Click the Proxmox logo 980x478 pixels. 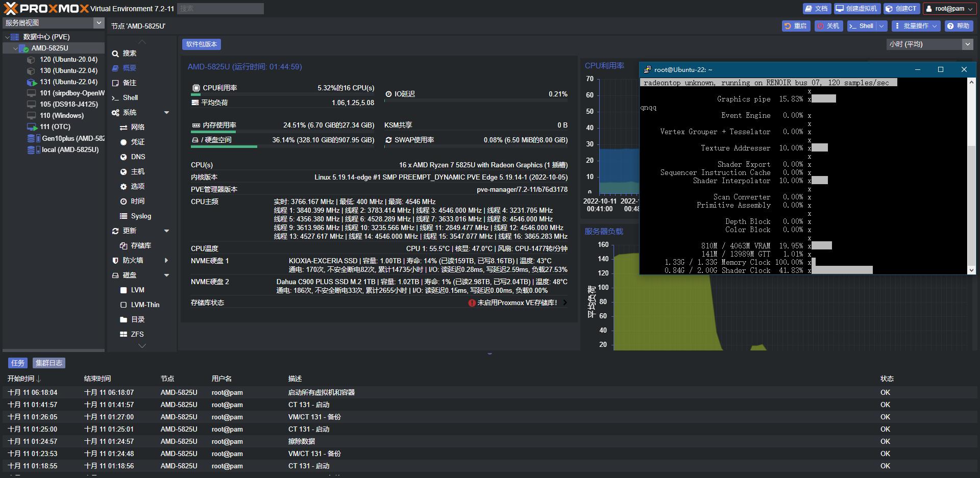pyautogui.click(x=46, y=8)
